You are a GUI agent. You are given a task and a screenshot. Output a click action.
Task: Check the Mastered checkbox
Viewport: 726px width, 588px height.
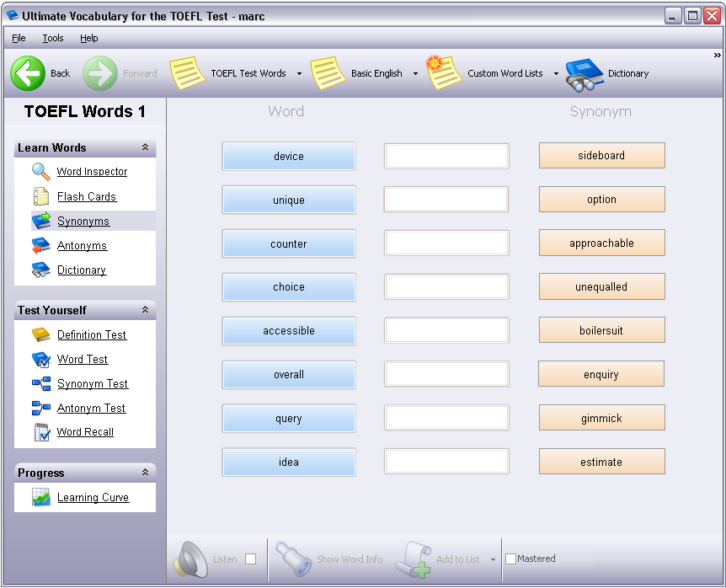(510, 559)
